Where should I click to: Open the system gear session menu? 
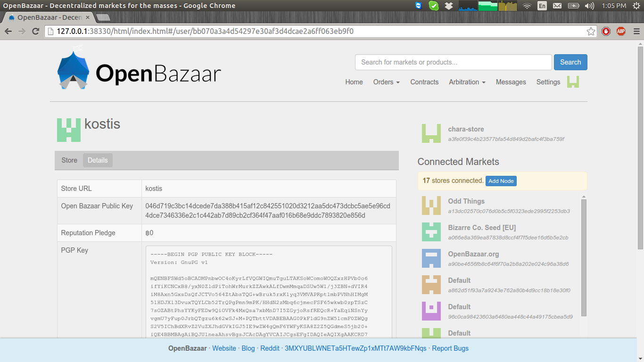636,6
